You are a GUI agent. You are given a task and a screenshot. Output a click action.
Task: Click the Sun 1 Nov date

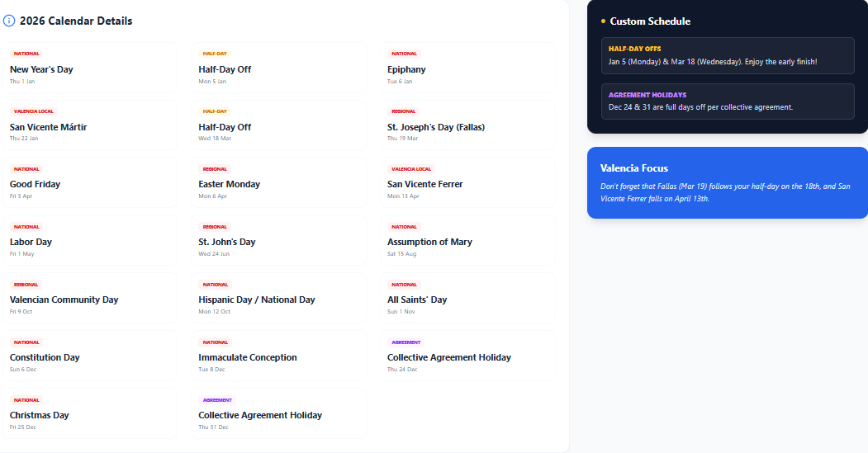401,311
